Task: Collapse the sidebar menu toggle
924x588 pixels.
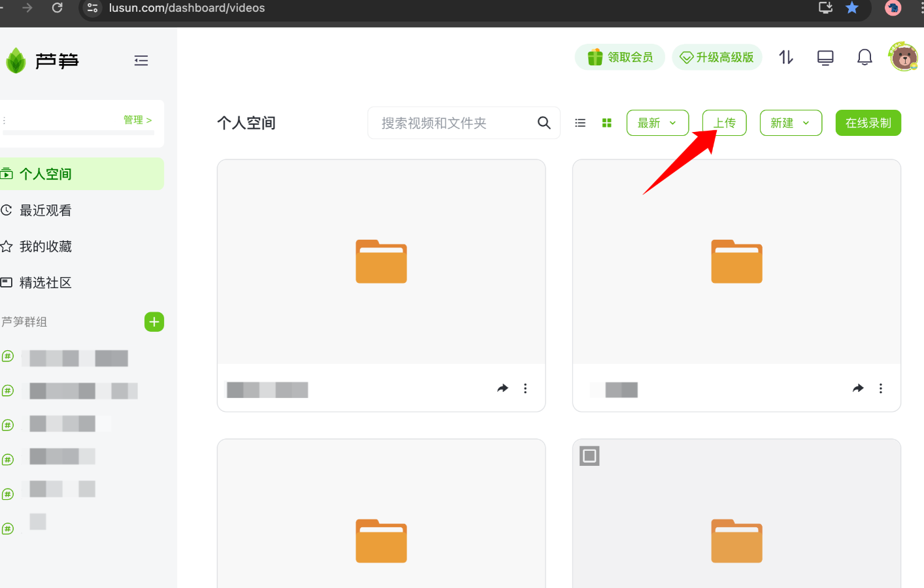Action: click(x=141, y=61)
